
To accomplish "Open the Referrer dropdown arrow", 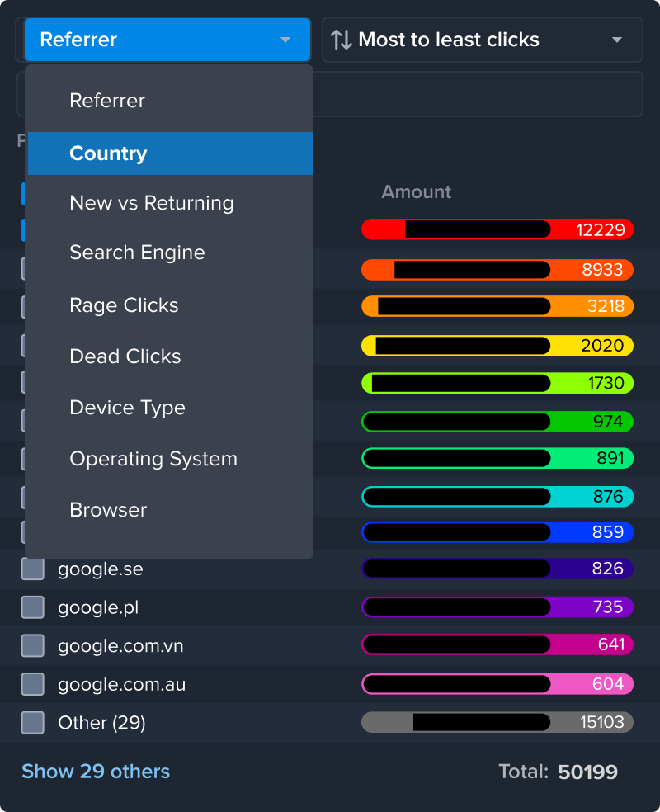I will tap(285, 40).
